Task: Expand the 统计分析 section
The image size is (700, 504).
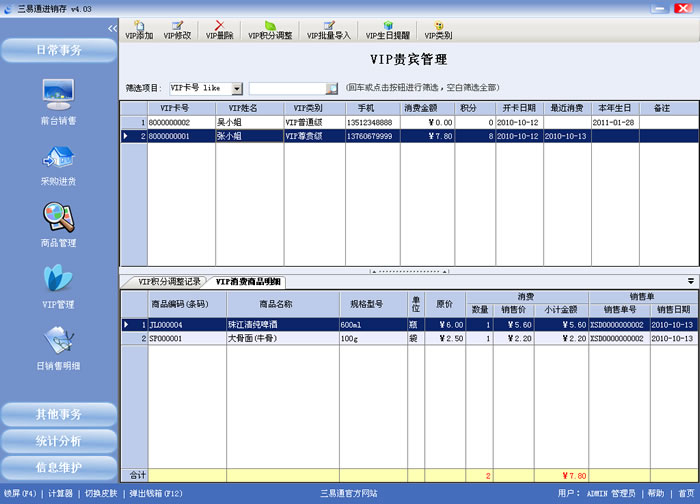Action: tap(59, 441)
